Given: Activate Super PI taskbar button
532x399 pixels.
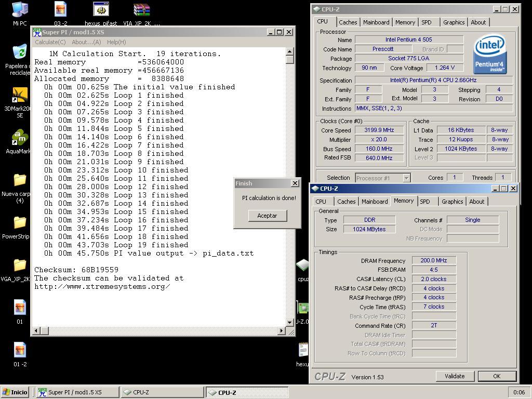Looking at the screenshot, I should (77, 392).
